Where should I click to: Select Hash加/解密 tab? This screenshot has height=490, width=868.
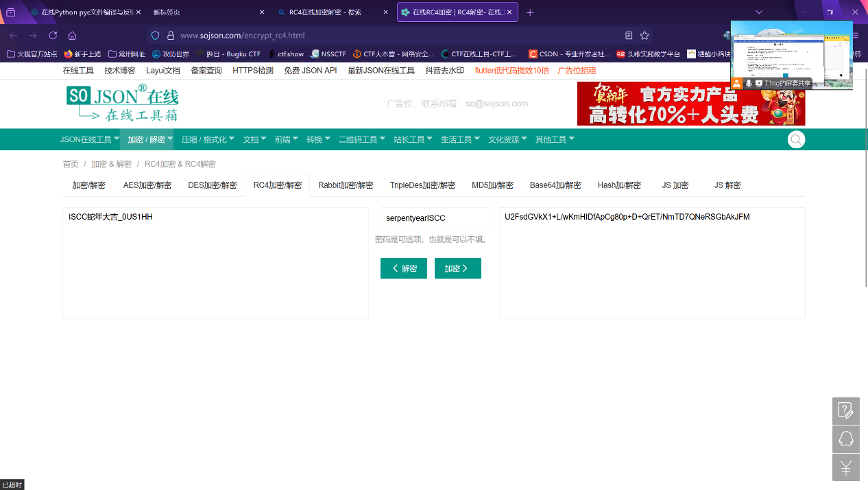click(x=619, y=185)
